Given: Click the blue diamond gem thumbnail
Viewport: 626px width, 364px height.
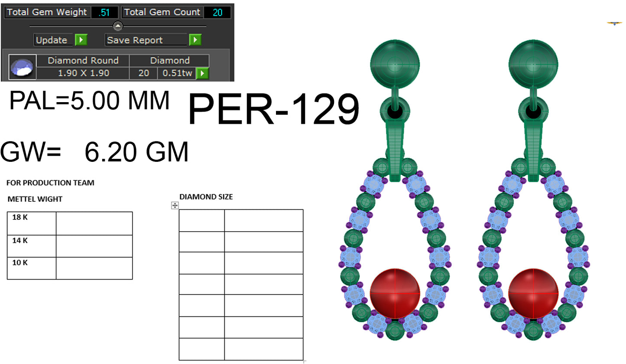Looking at the screenshot, I should (22, 67).
